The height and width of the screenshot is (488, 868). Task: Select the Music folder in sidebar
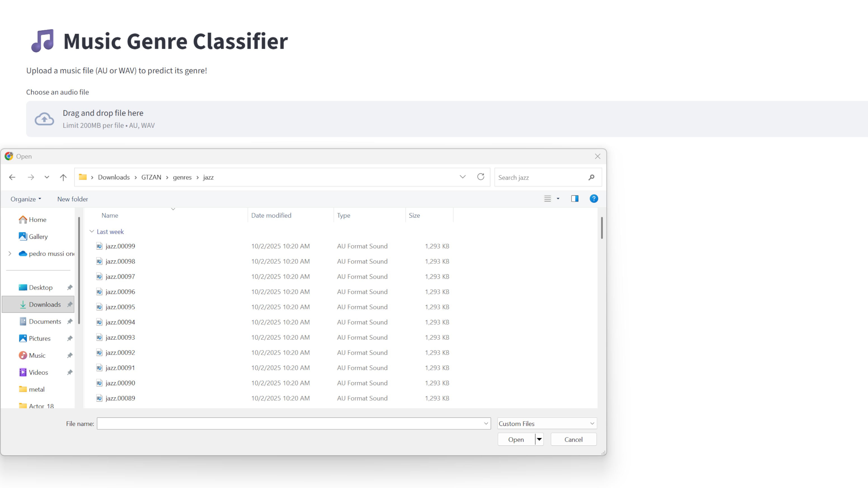[37, 355]
